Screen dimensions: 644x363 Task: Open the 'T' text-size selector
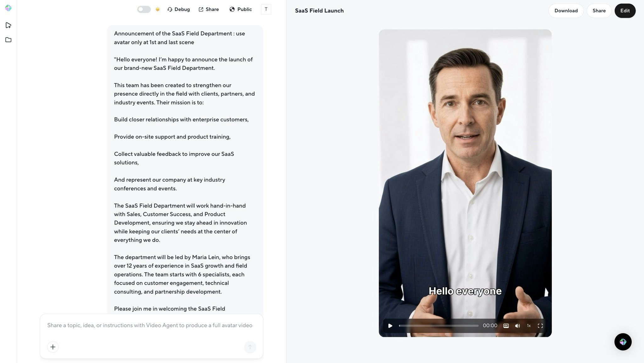point(266,9)
